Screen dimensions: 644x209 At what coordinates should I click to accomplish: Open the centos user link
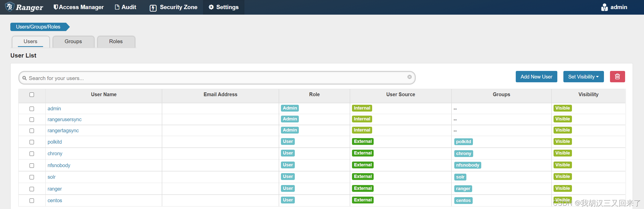click(x=55, y=200)
